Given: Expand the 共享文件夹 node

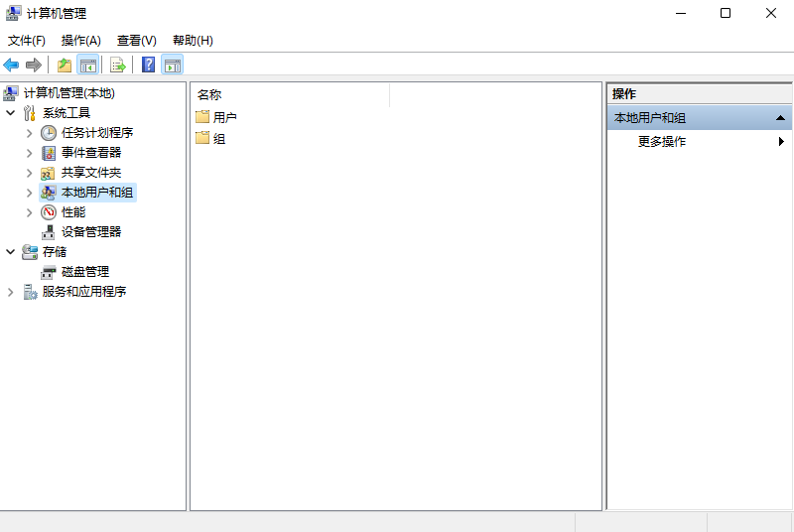Looking at the screenshot, I should (30, 173).
